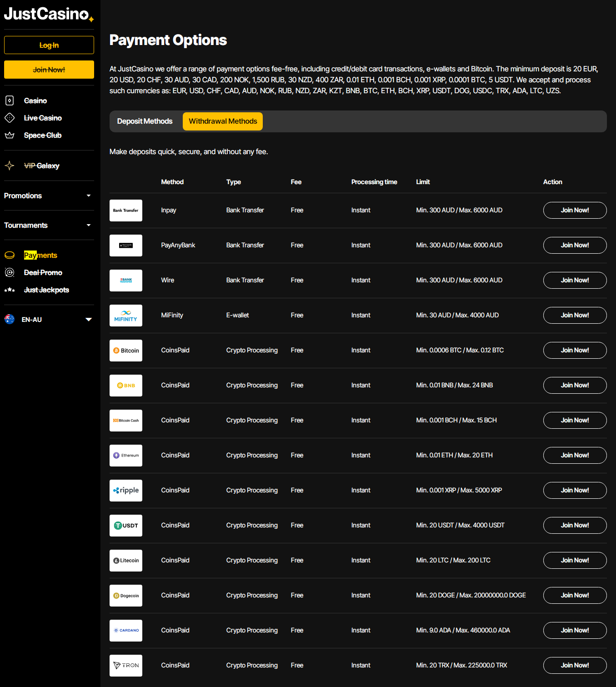Click Join Now! in the TRON row

[x=575, y=665]
